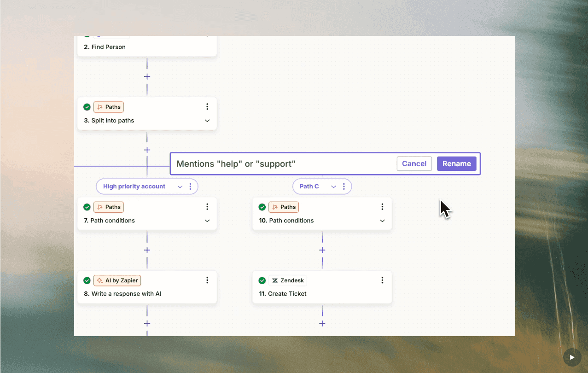This screenshot has height=373, width=588.
Task: Expand the "Split into paths" step
Action: point(207,120)
